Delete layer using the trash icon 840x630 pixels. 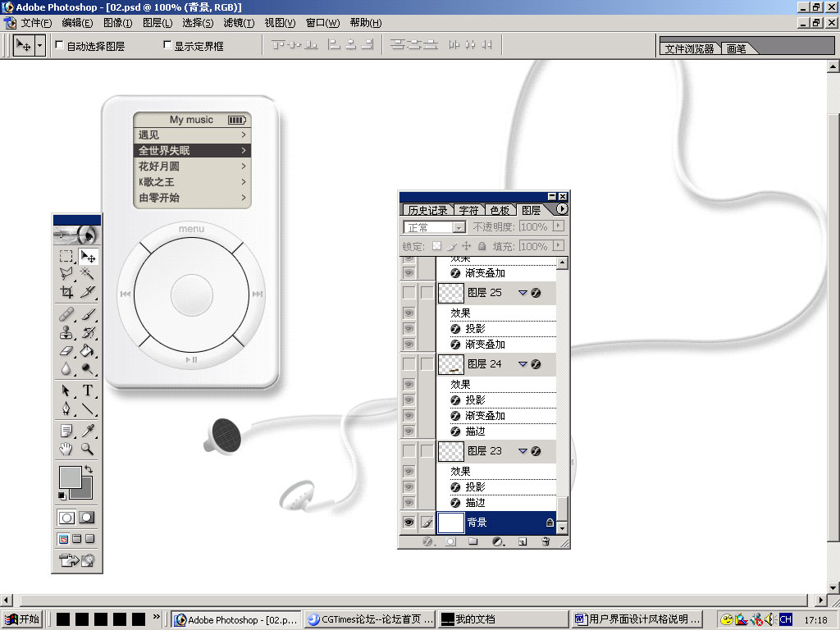point(546,541)
